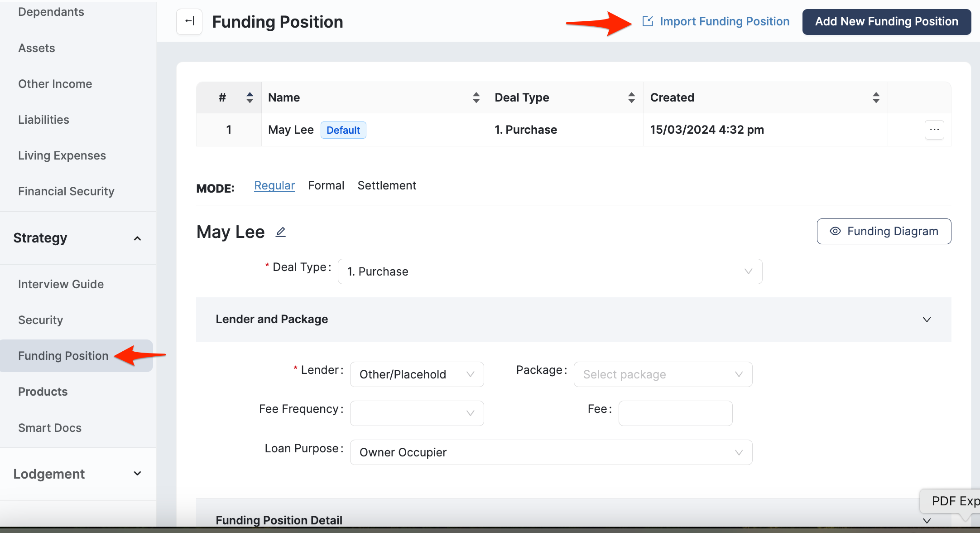Collapse the Lender and Package section

[x=927, y=320]
